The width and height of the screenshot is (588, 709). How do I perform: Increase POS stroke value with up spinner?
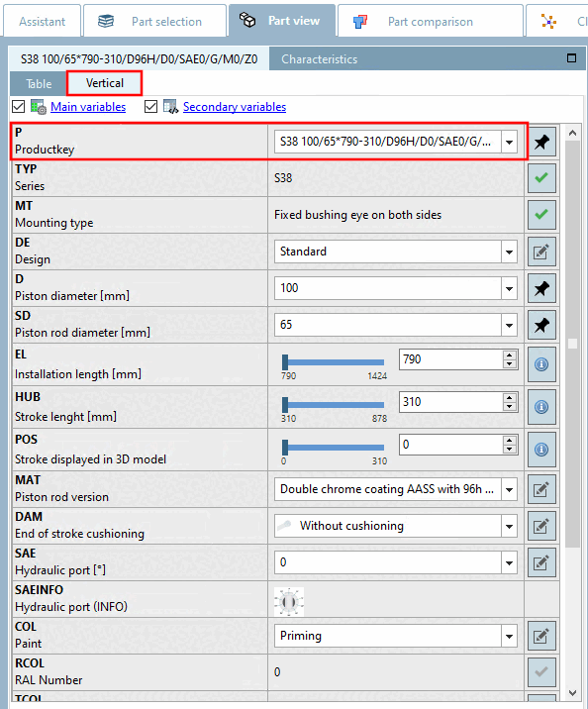coord(510,440)
